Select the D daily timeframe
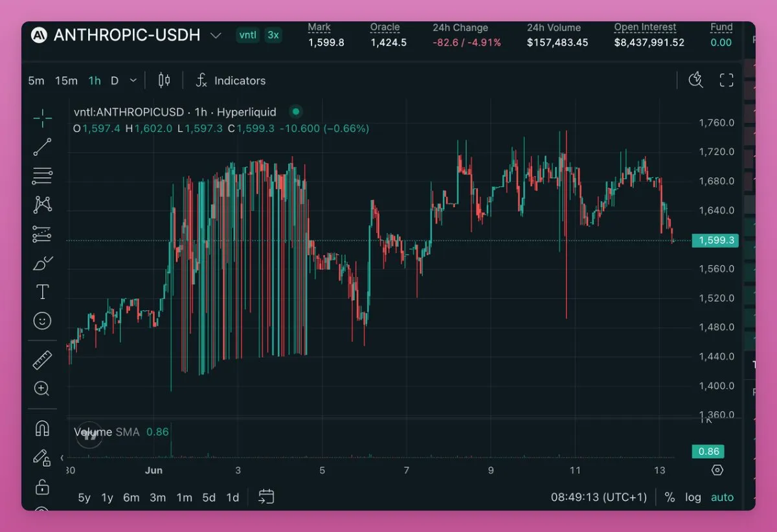The image size is (777, 532). tap(115, 81)
